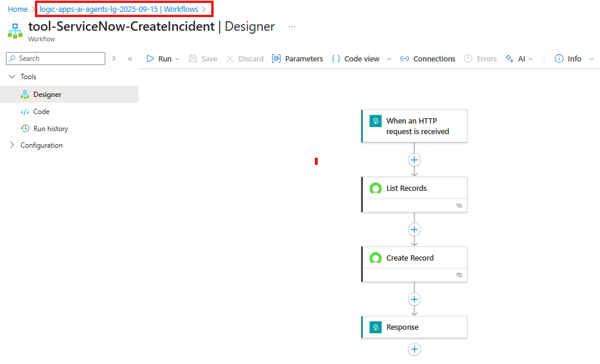Click connection link icon on List Records
The image size is (600, 364).
point(459,206)
